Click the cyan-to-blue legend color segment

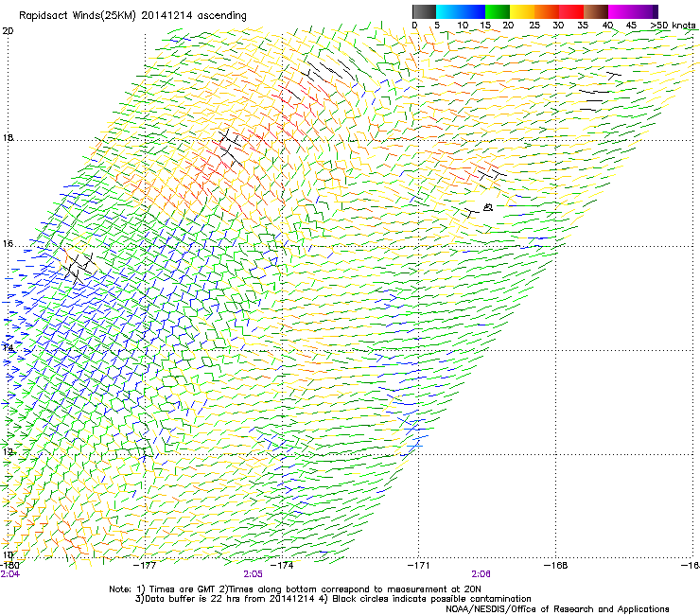[461, 11]
